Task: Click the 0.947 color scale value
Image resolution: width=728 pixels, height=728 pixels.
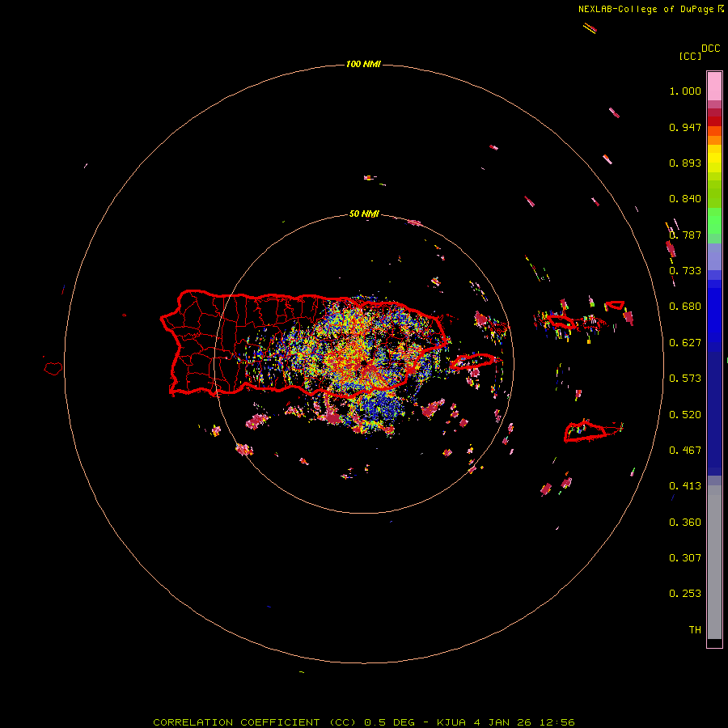Action: pyautogui.click(x=685, y=127)
